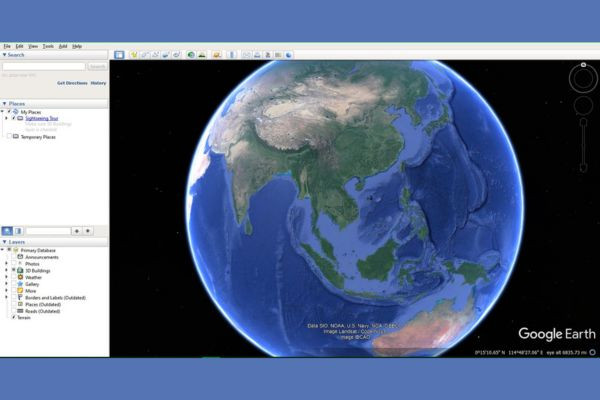Uncheck the My Places checkbox
Image resolution: width=600 pixels, height=400 pixels.
click(10, 112)
